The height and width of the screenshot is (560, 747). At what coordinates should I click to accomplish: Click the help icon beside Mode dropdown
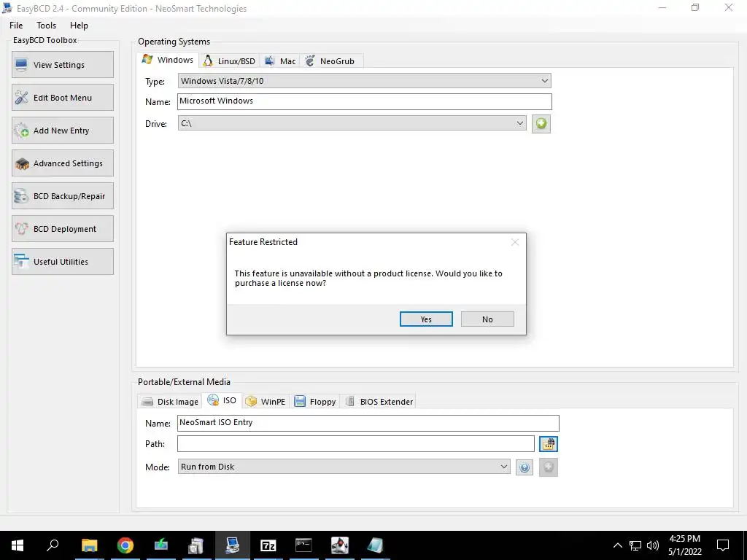tap(525, 467)
